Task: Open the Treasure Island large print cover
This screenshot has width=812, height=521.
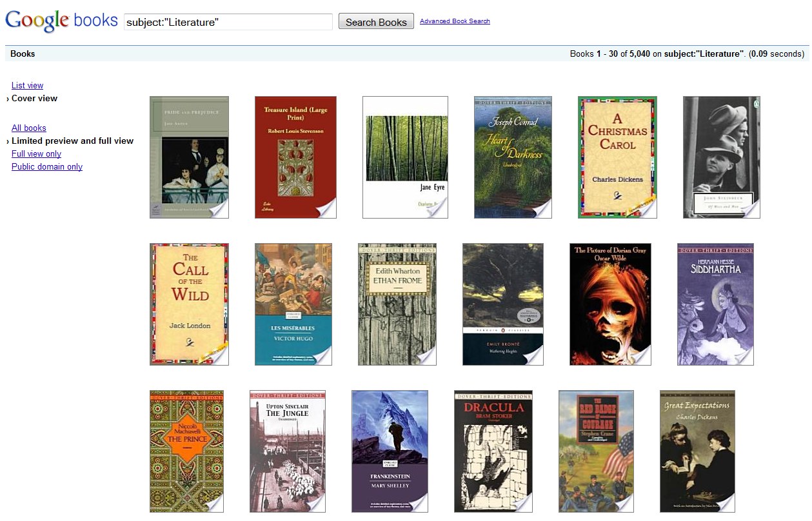Action: [295, 157]
